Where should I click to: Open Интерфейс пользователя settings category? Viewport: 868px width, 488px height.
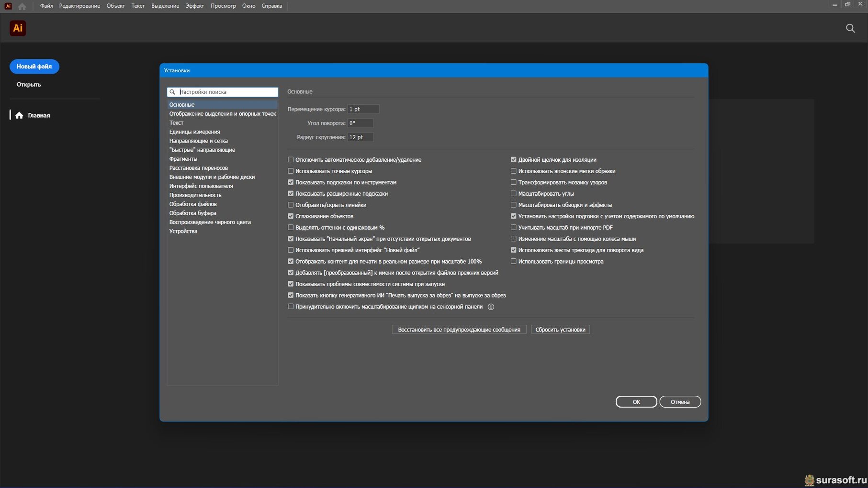[201, 186]
